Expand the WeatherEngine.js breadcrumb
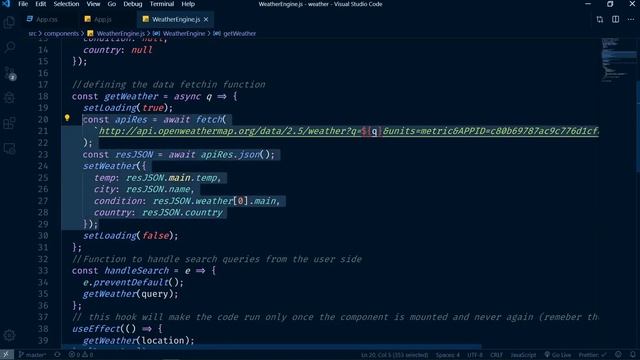This screenshot has height=360, width=640. point(116,33)
